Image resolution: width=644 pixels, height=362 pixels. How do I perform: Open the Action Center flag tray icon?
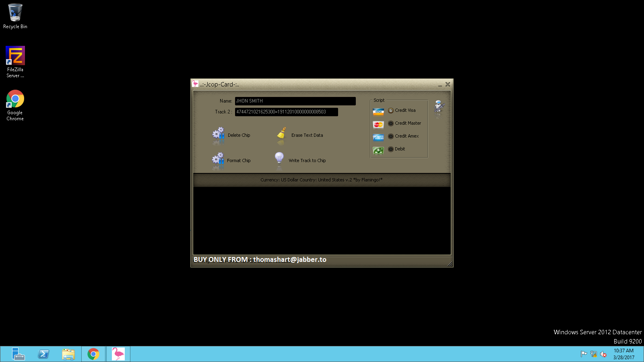pos(584,354)
